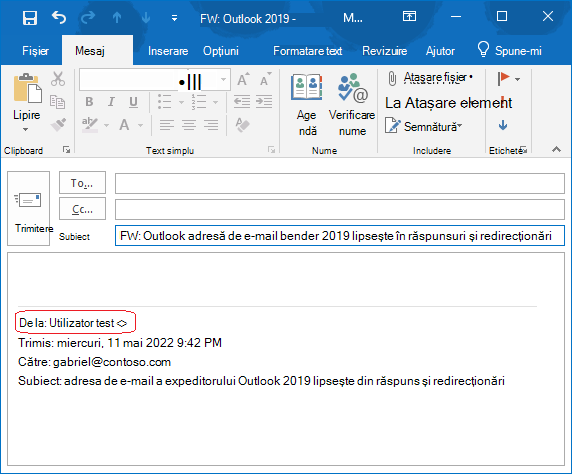Expand numbering style dropdown
Viewport: 572px width, 474px height.
click(x=216, y=102)
